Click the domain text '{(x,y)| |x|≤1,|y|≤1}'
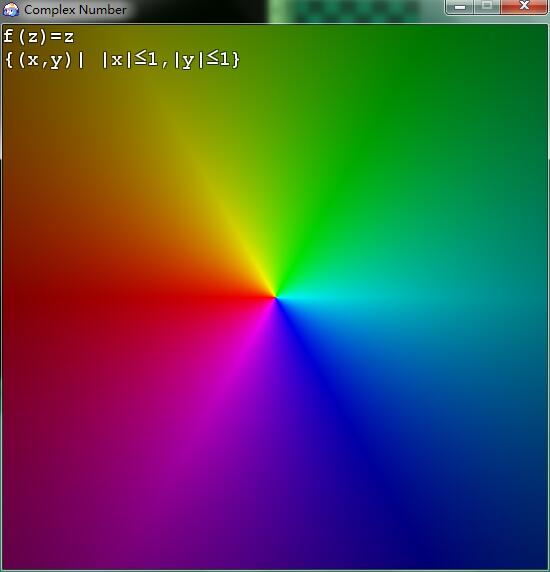Image resolution: width=550 pixels, height=572 pixels. pos(122,60)
